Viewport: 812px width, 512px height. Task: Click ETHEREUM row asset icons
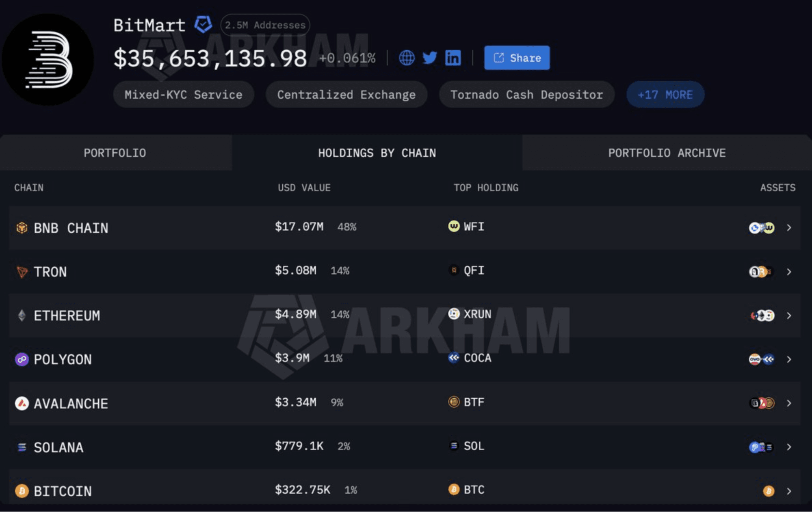click(x=762, y=315)
